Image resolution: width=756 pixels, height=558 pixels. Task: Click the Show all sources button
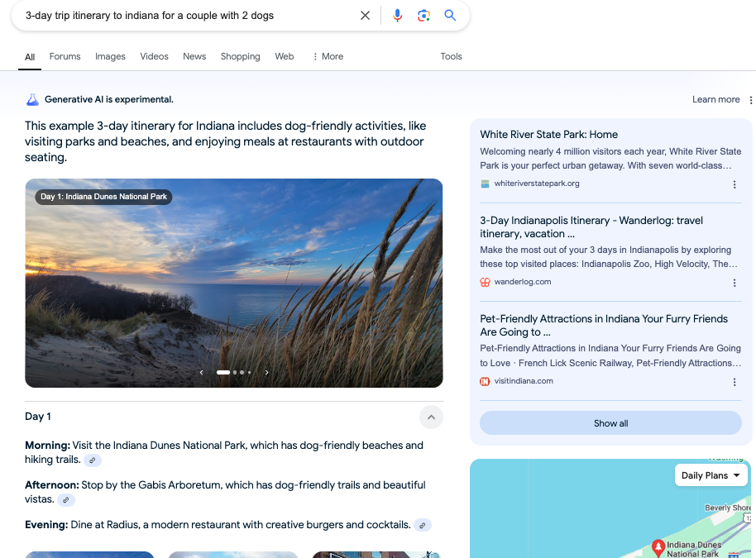coord(610,423)
